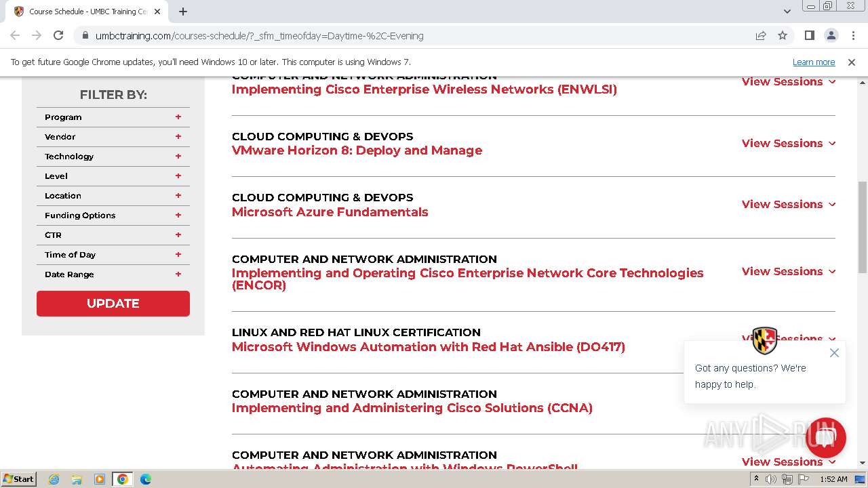868x488 pixels.
Task: Share this page icon in address bar
Action: click(x=761, y=35)
